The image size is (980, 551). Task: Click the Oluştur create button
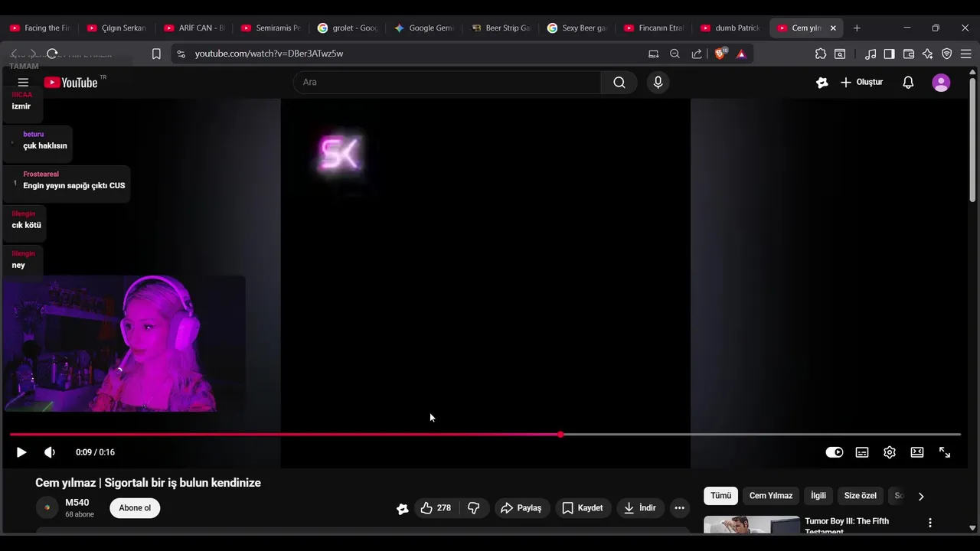coord(861,83)
